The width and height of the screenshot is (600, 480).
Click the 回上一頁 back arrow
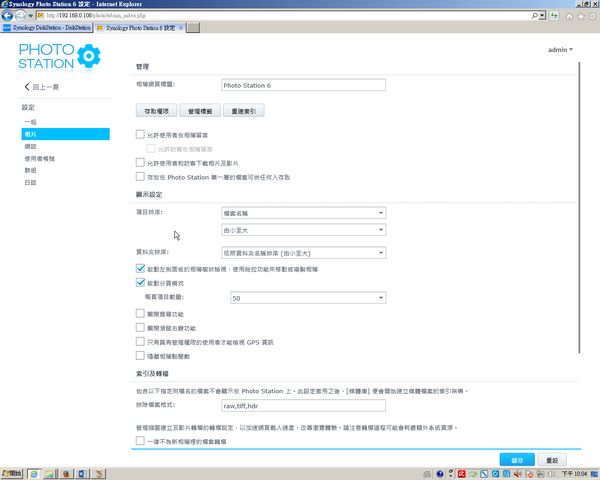27,88
